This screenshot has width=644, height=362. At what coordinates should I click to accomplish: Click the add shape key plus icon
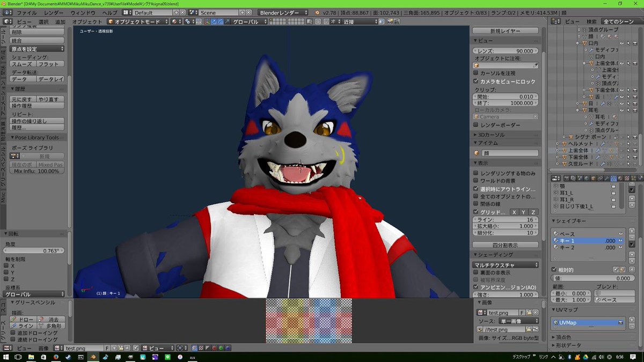coord(632,232)
